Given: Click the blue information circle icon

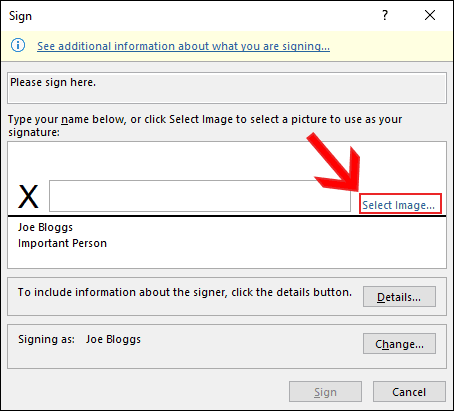Looking at the screenshot, I should point(18,45).
